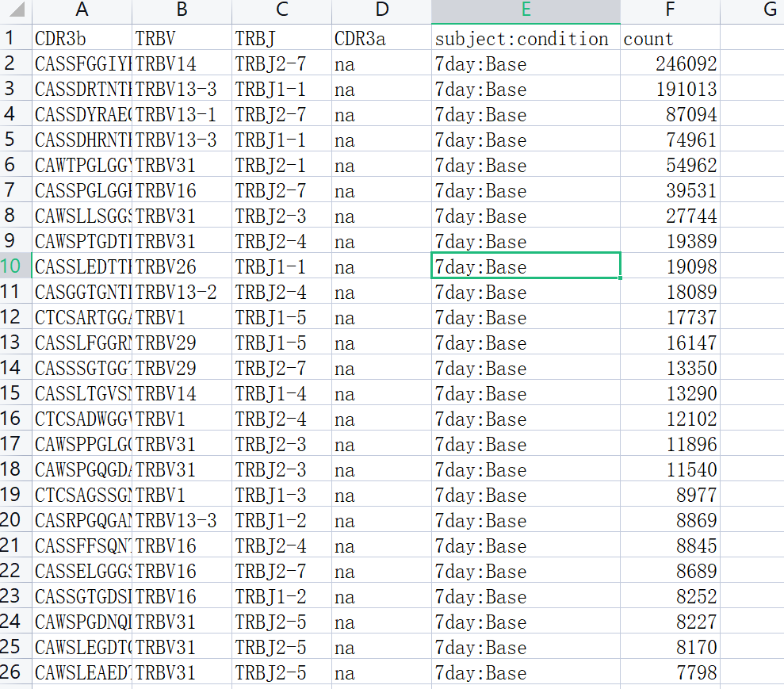Select row number 10
Viewport: 784px width, 689px height.
14,266
